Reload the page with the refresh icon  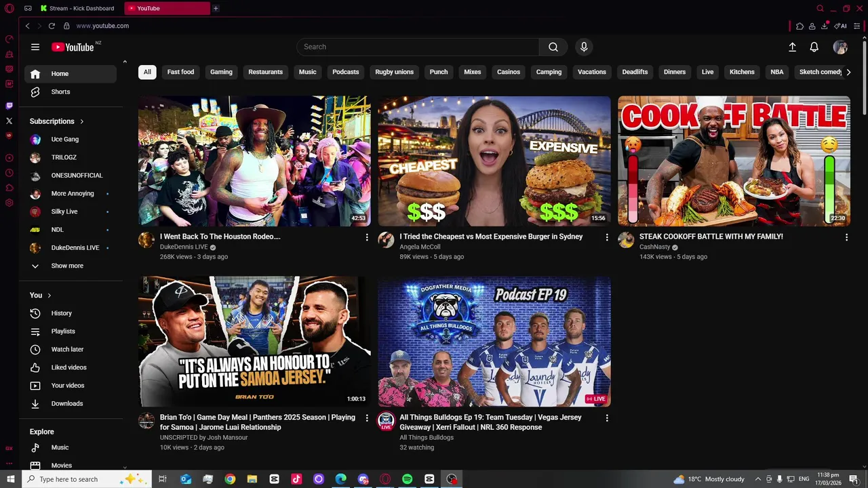[x=52, y=26]
